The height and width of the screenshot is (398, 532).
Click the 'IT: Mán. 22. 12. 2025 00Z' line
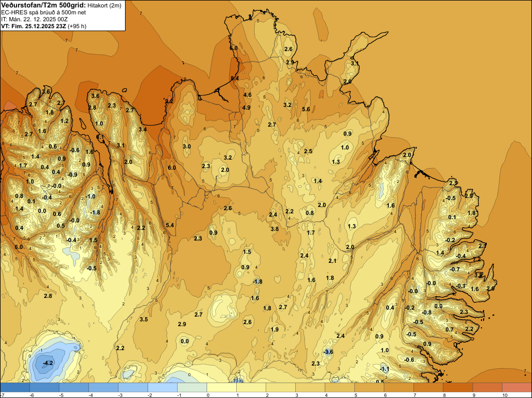35,19
